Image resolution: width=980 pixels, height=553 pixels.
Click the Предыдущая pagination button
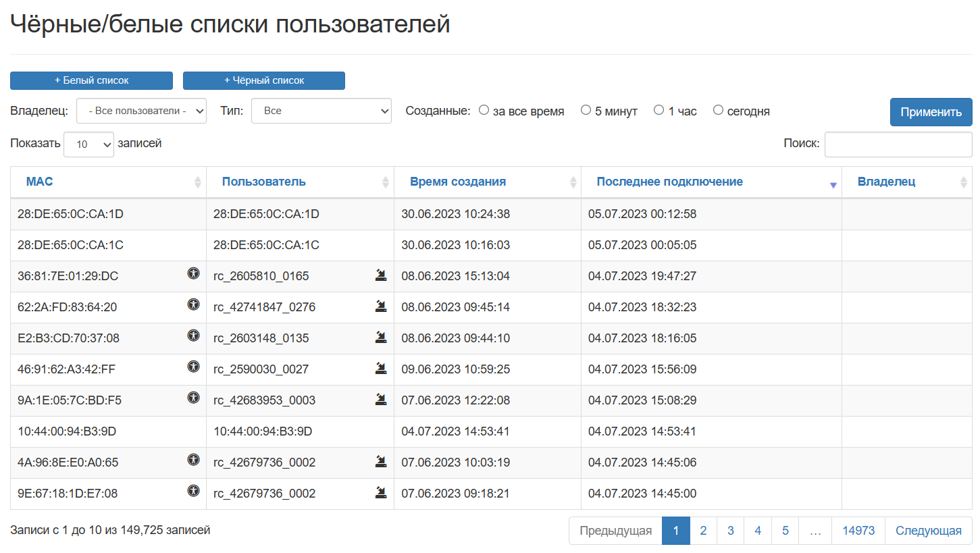[x=615, y=531]
